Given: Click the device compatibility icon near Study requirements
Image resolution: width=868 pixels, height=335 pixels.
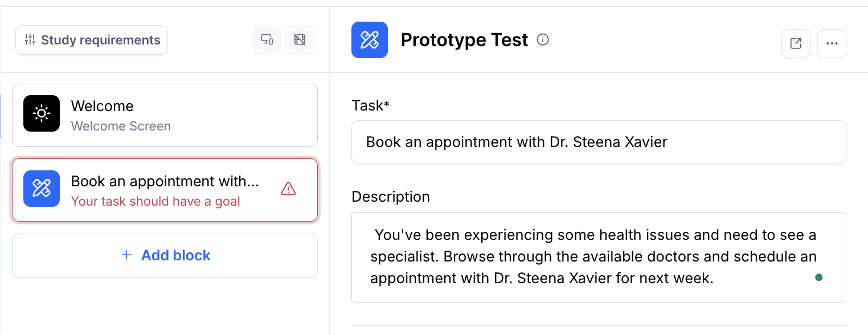Looking at the screenshot, I should click(267, 40).
